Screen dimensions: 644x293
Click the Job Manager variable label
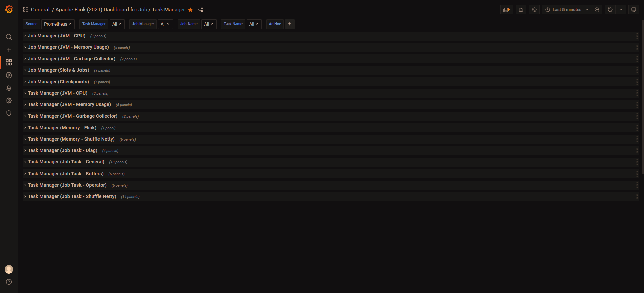click(x=143, y=24)
